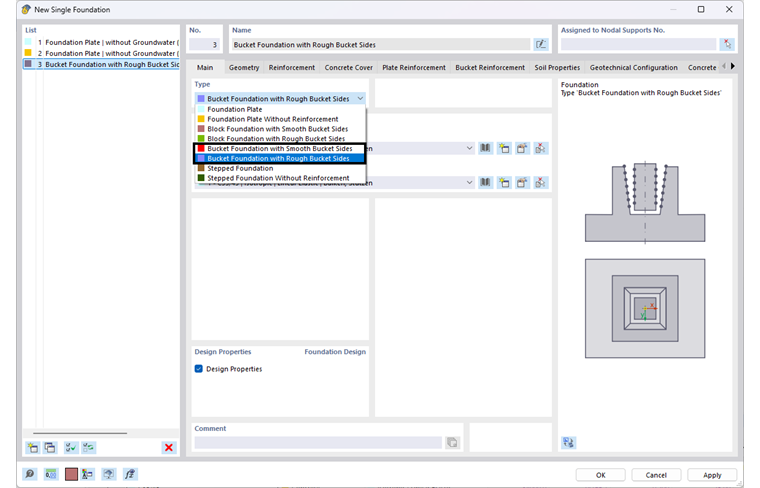Image resolution: width=760 pixels, height=488 pixels.
Task: Click the Apply button
Action: (x=712, y=475)
